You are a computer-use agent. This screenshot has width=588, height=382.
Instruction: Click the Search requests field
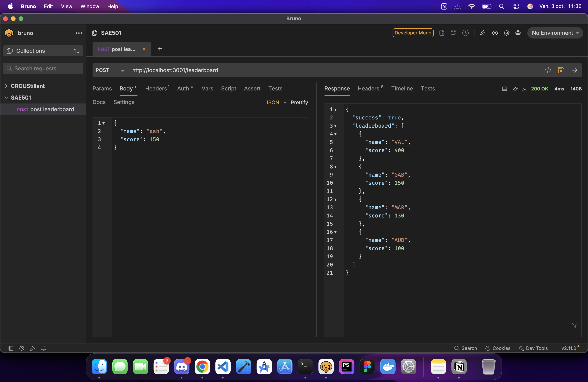coord(44,68)
